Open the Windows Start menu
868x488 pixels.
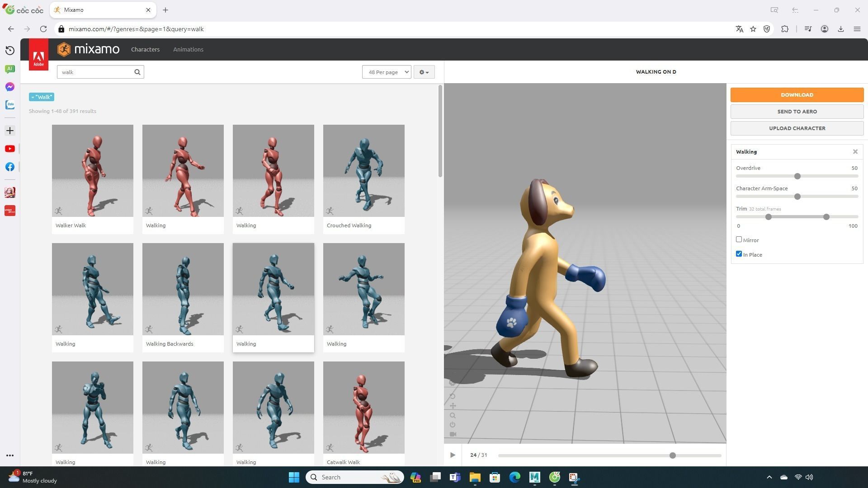point(294,477)
